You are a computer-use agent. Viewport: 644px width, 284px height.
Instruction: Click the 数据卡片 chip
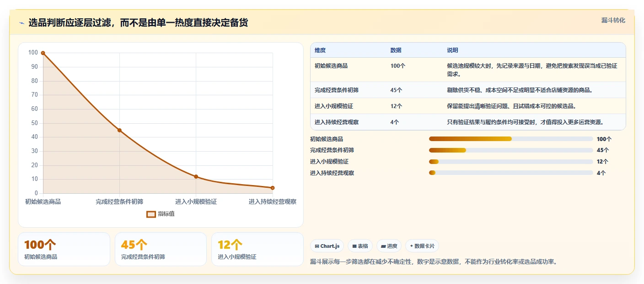coord(422,246)
